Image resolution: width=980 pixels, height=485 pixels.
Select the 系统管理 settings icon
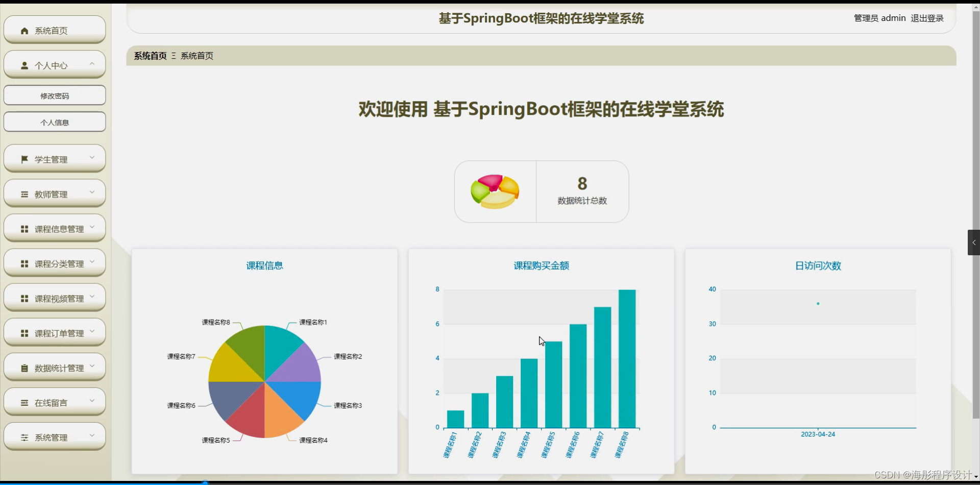click(x=23, y=438)
